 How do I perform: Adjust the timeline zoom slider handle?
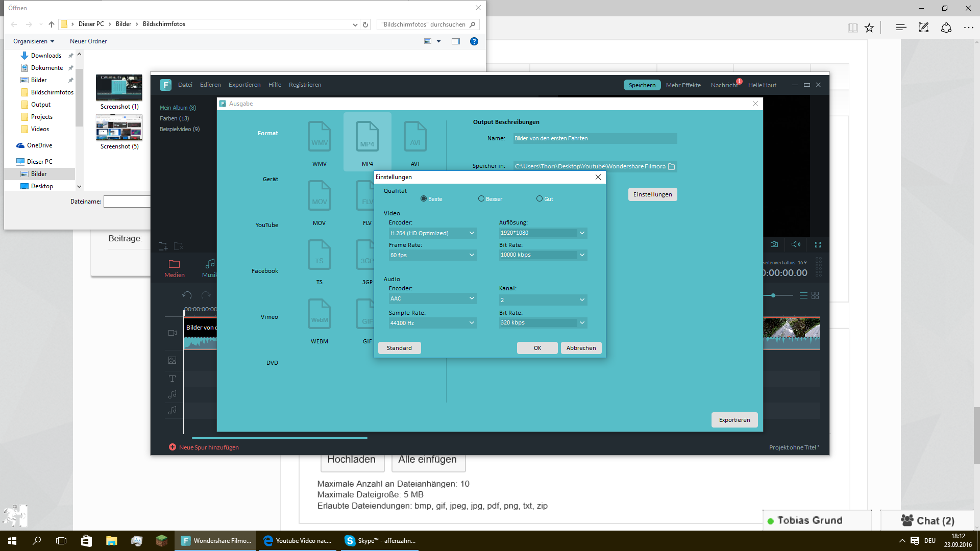[773, 295]
